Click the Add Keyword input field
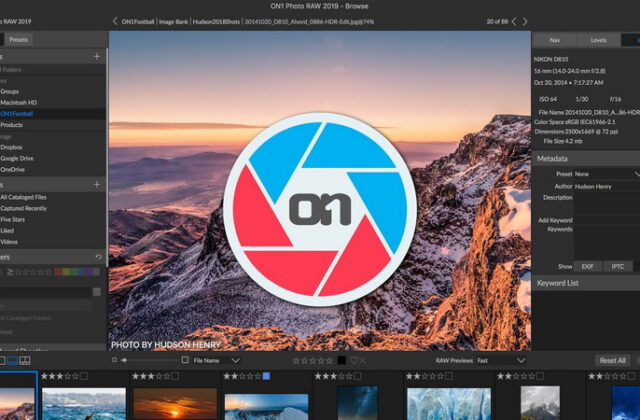Screen dimensions: 640x420 [607, 220]
